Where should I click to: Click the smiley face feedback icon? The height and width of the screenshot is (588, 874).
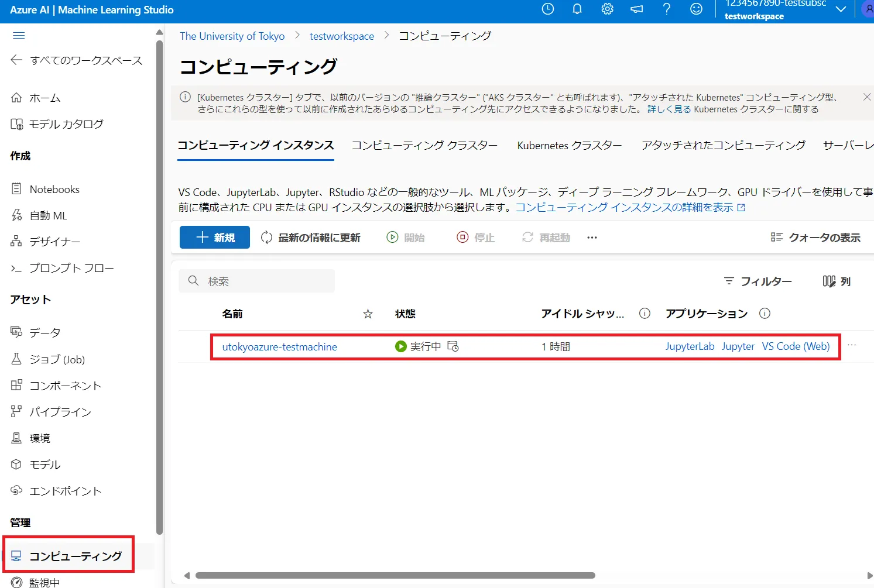696,9
